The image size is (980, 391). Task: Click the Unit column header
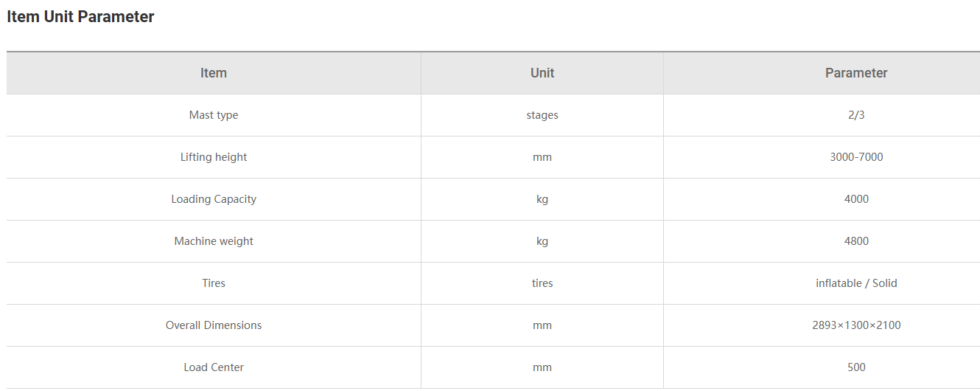pos(542,73)
